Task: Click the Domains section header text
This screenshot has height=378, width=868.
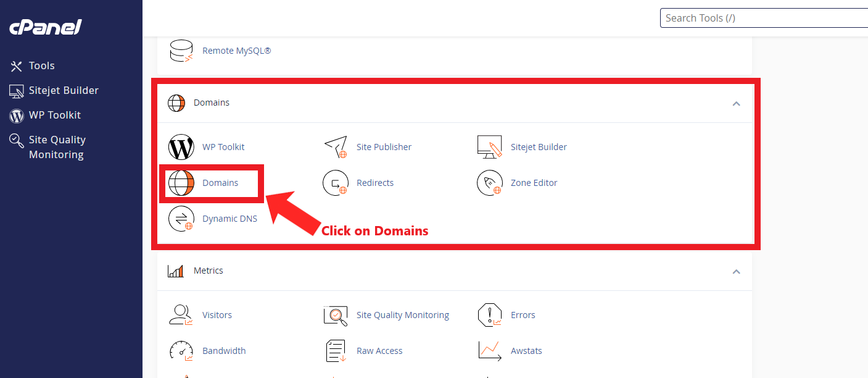Action: pos(212,103)
